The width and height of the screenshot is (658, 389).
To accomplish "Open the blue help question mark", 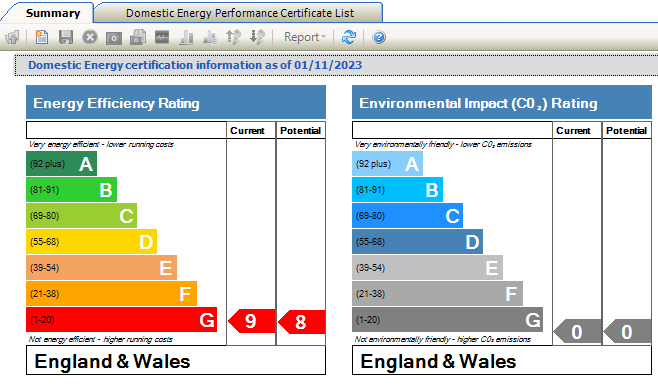I will (x=379, y=38).
